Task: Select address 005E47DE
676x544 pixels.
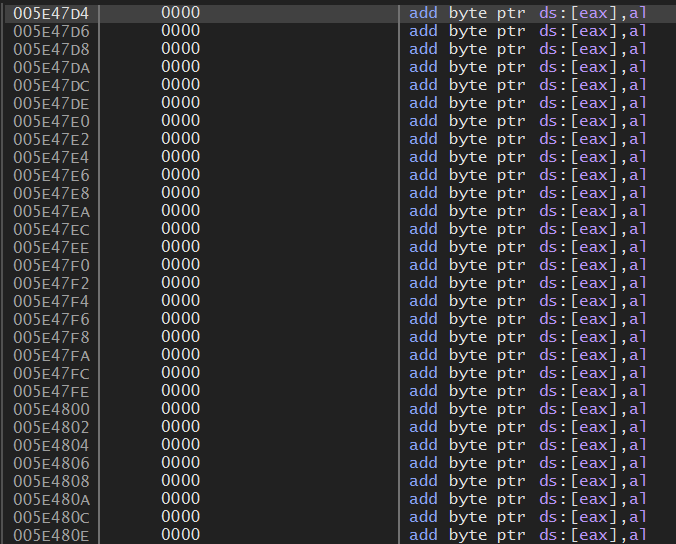Action: coord(51,103)
